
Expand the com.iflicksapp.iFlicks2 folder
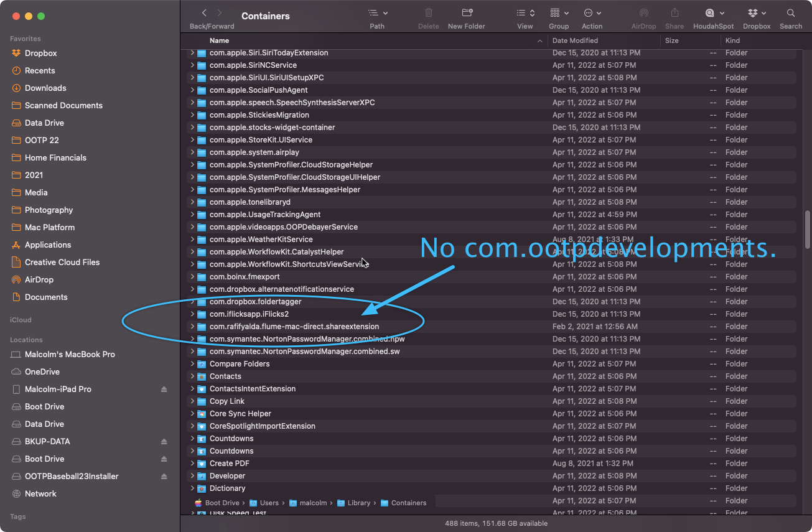point(192,314)
